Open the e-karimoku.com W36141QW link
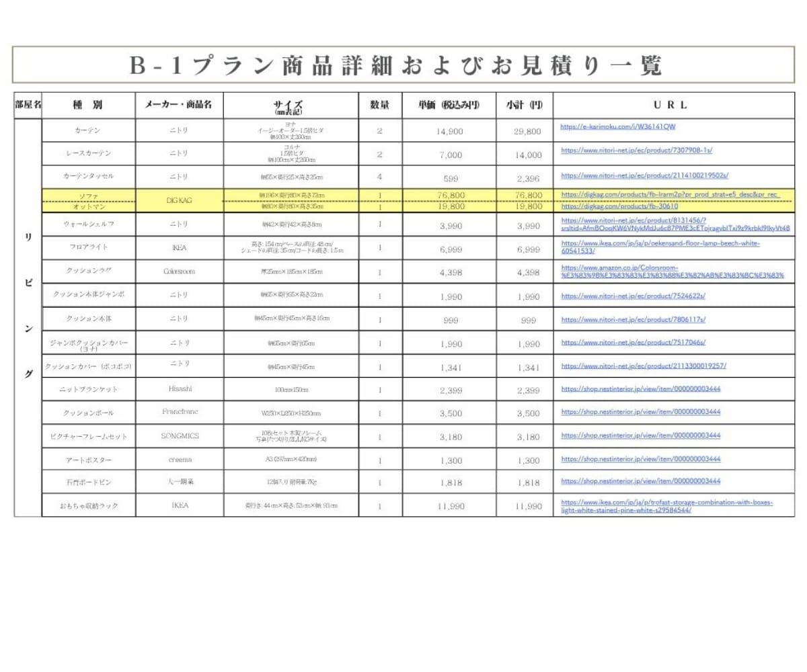The height and width of the screenshot is (672, 807). click(x=618, y=126)
